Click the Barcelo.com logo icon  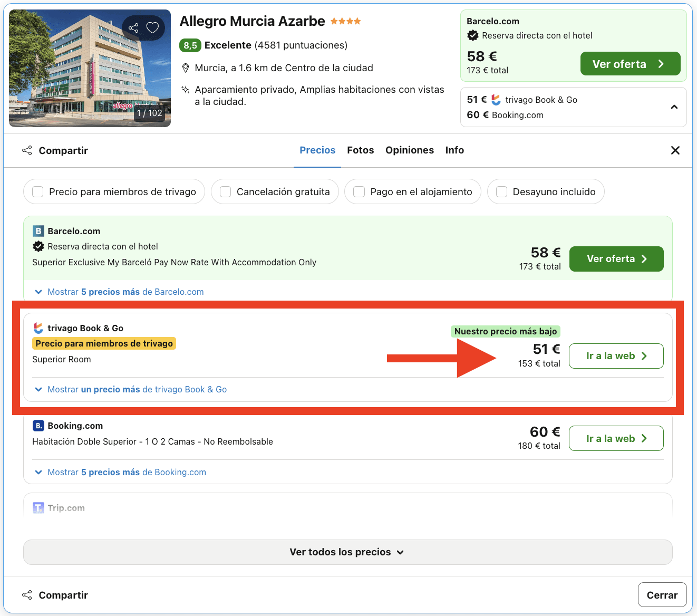point(38,231)
